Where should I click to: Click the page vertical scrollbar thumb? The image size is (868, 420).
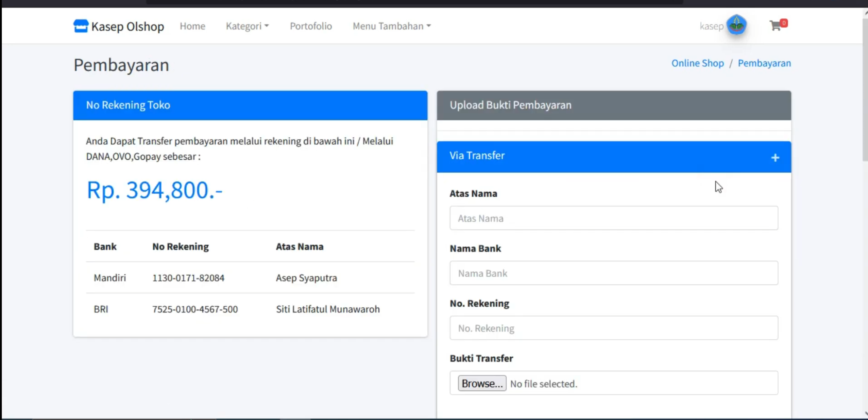click(865, 90)
